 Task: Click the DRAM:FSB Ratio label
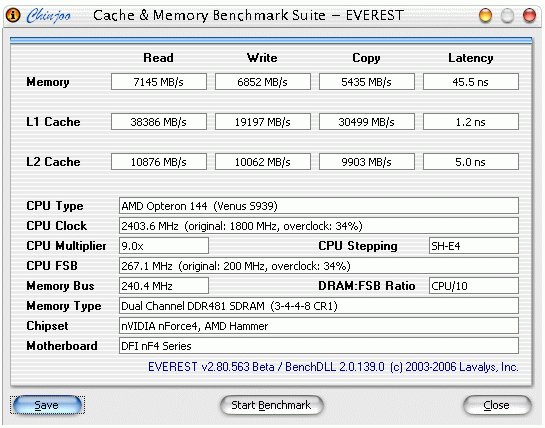point(367,286)
